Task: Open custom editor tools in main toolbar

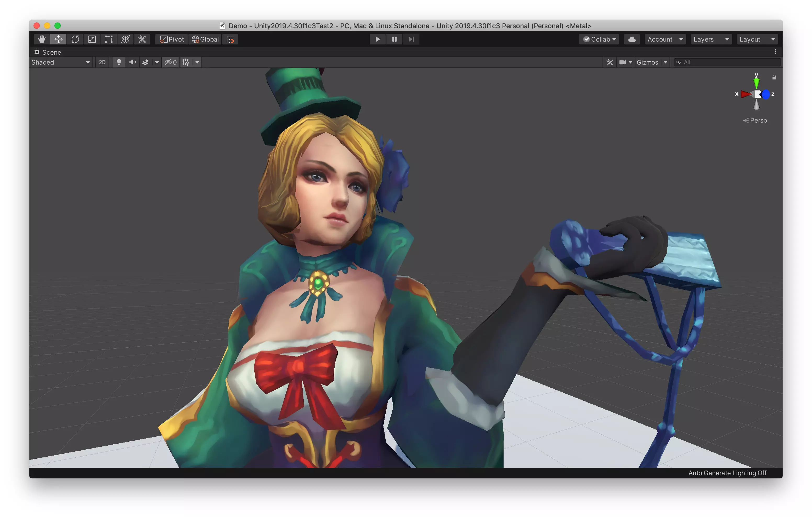Action: pos(142,39)
